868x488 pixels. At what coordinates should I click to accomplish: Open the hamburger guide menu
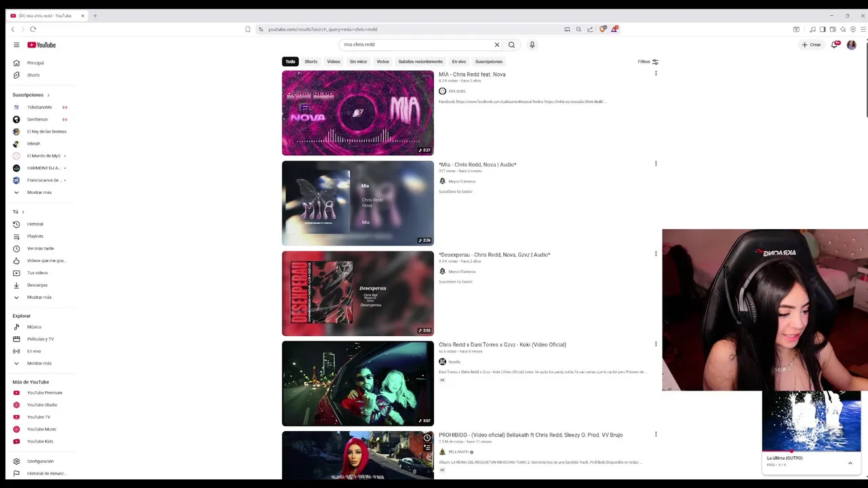(16, 45)
